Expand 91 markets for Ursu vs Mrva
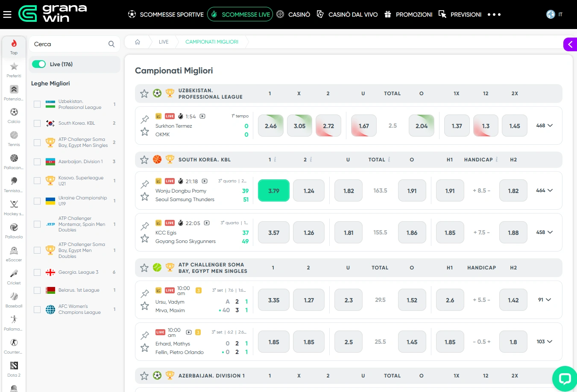 545,300
